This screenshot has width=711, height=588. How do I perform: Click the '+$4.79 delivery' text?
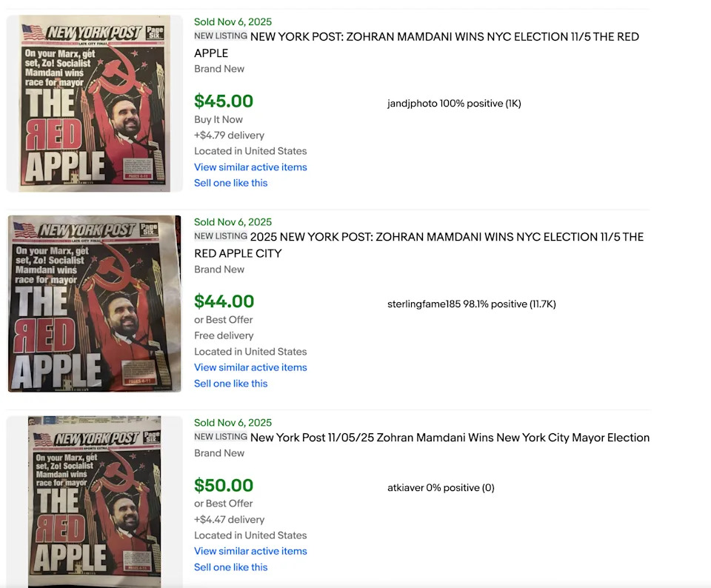point(229,136)
